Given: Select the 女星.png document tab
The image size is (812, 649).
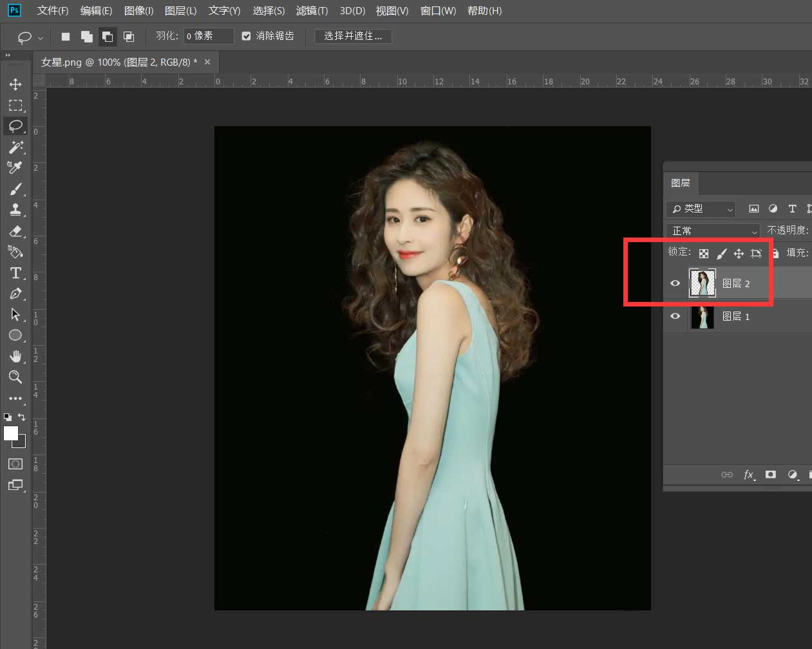Looking at the screenshot, I should [119, 62].
